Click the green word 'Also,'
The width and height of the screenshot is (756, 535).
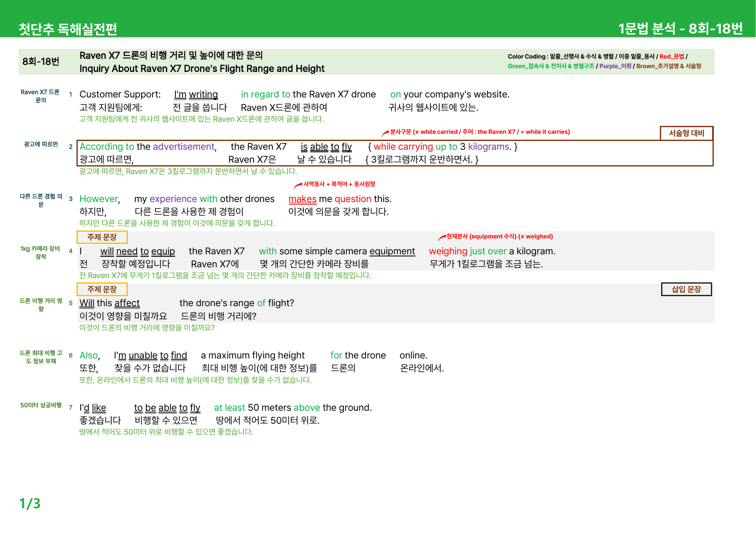click(90, 356)
